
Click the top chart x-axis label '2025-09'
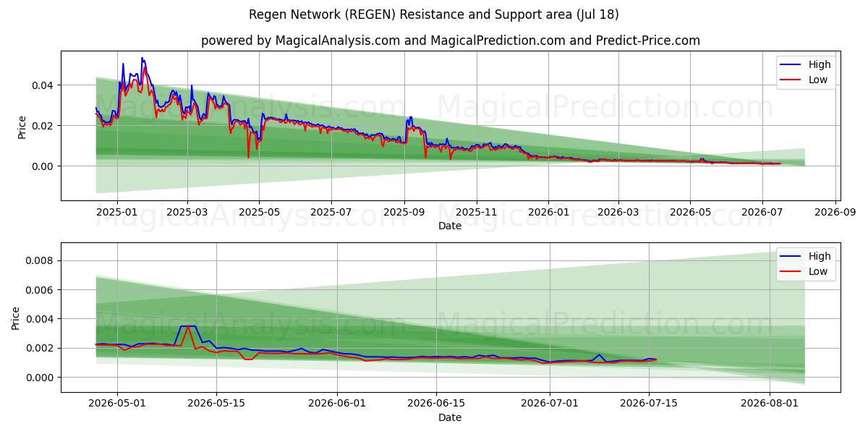point(404,213)
